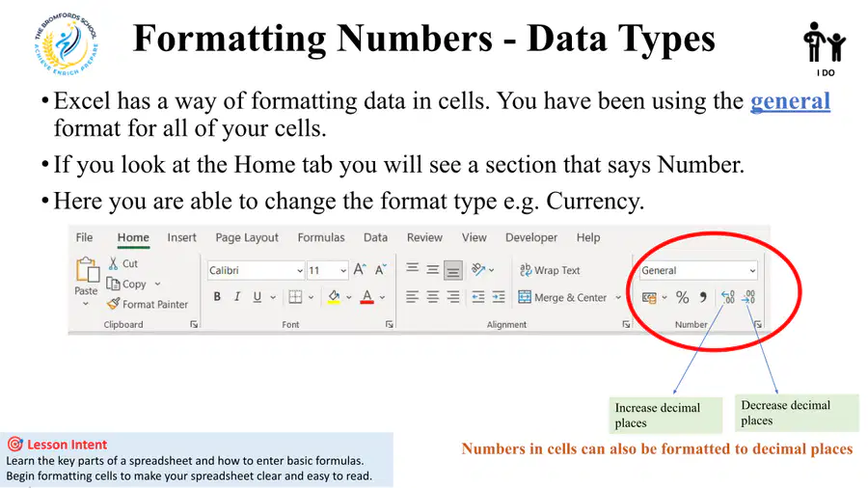Open the Calibri font name dropdown

pyautogui.click(x=256, y=271)
